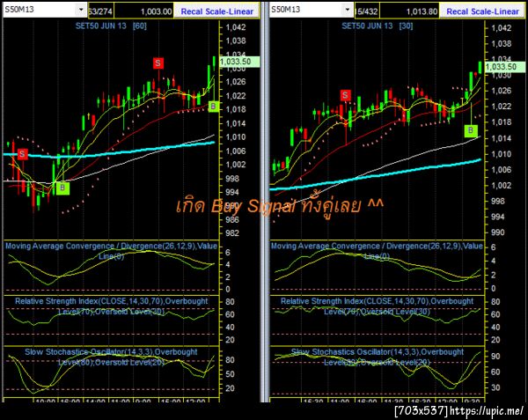
Task: Click the 1,003.00 value box on left chart
Action: pos(143,11)
